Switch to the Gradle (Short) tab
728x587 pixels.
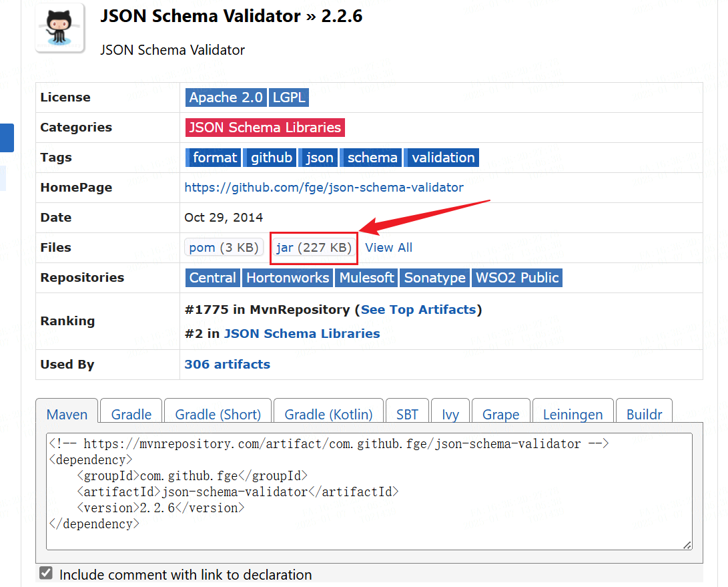218,411
